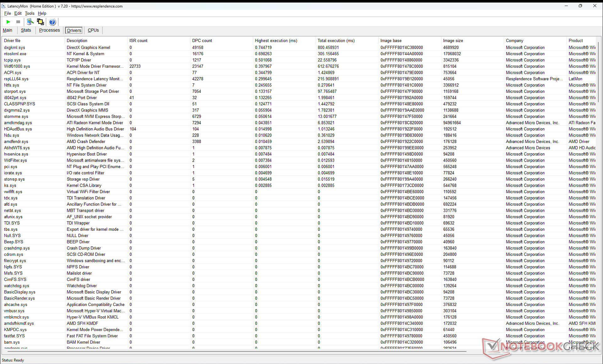Open the Tools menu
The width and height of the screenshot is (603, 364).
[x=30, y=13]
